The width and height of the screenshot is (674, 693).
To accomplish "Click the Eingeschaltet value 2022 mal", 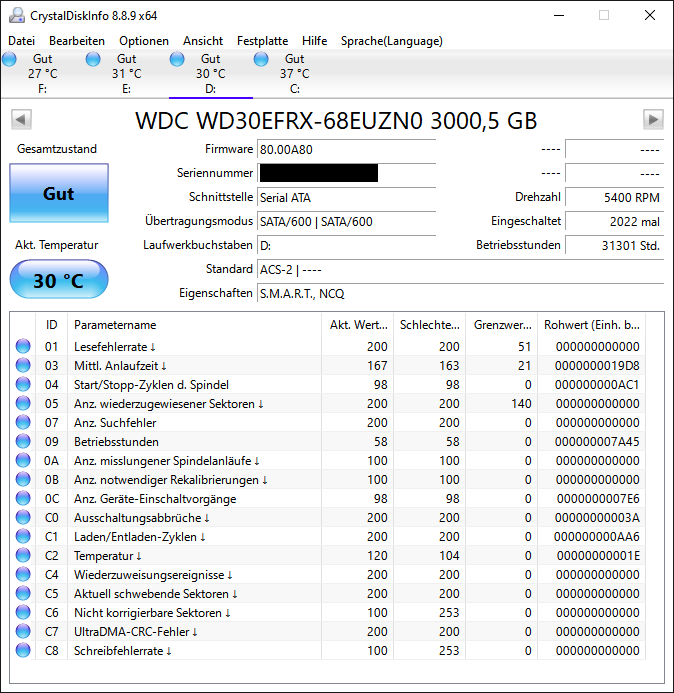I will pyautogui.click(x=614, y=221).
